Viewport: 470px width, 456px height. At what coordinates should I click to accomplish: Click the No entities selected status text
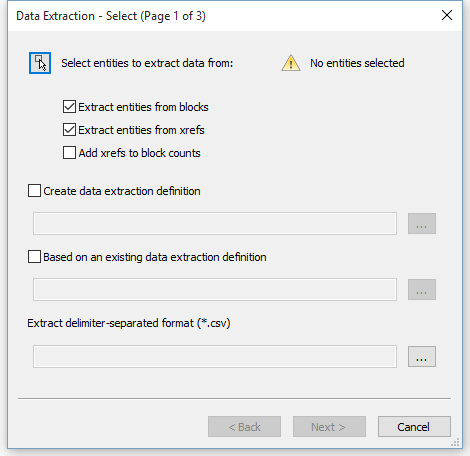click(x=357, y=63)
